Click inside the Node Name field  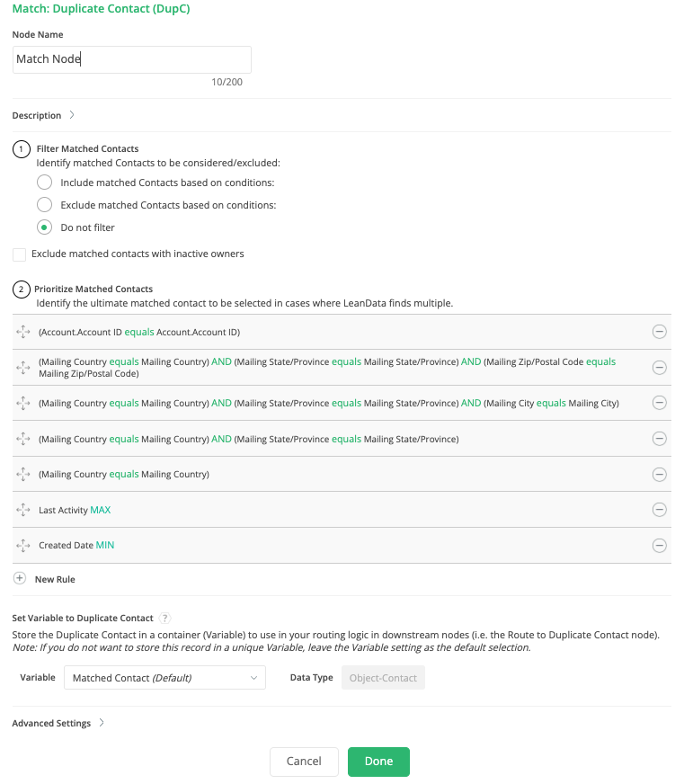[131, 59]
